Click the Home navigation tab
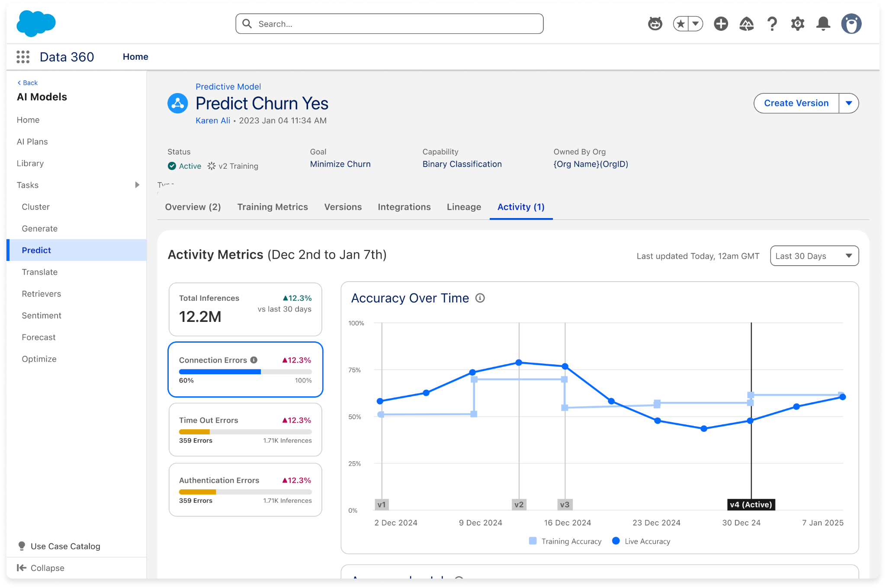Screen dimensions: 886x588 (135, 57)
